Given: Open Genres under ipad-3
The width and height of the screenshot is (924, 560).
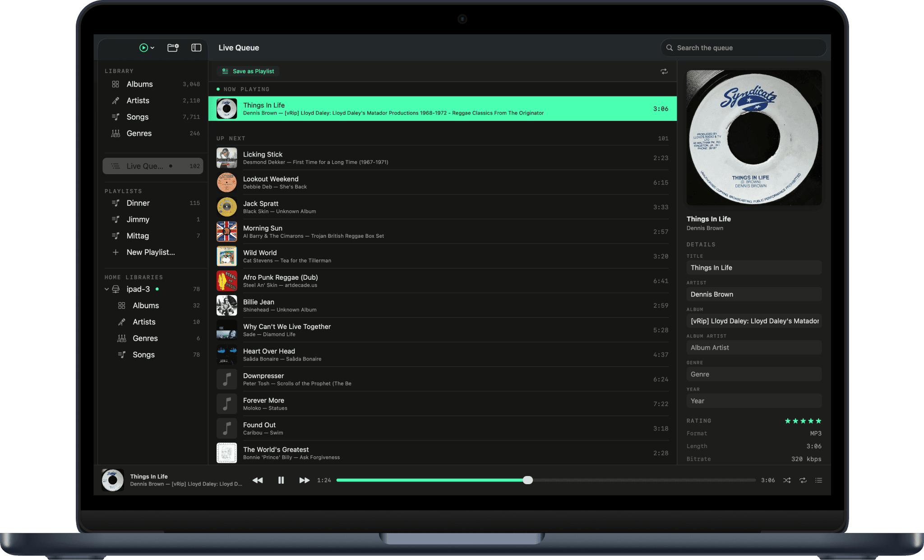Looking at the screenshot, I should 153,338.
